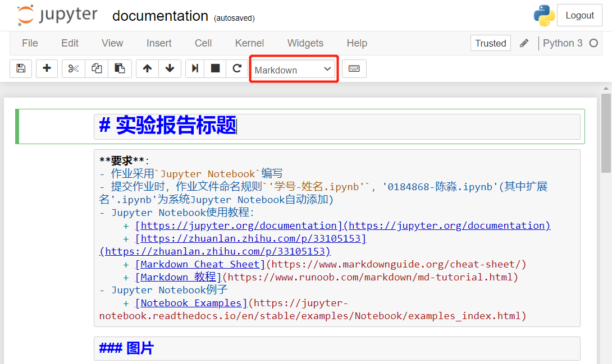Click the Logout button
This screenshot has width=612, height=364.
[579, 15]
